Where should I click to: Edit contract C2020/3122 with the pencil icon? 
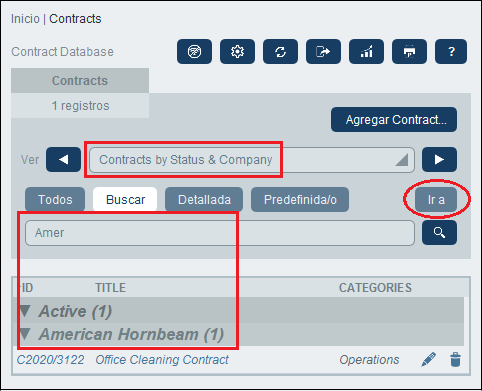(x=428, y=360)
